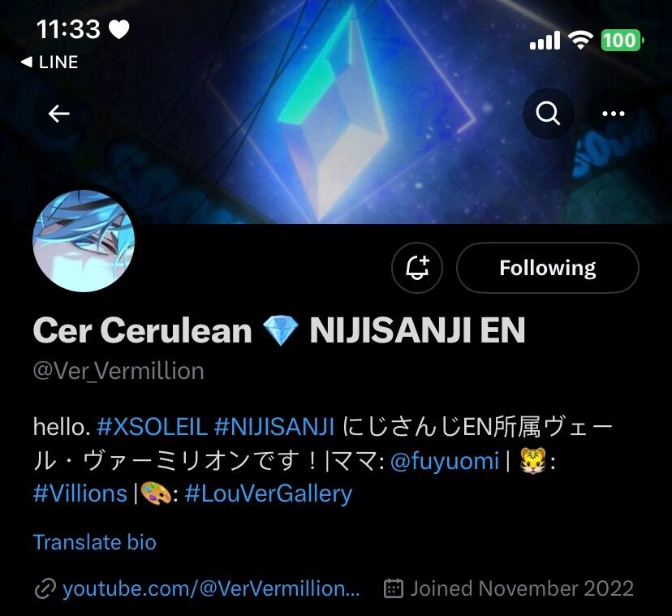Open the youtube.com/@VerVermillion link
This screenshot has width=672, height=616.
(x=211, y=588)
